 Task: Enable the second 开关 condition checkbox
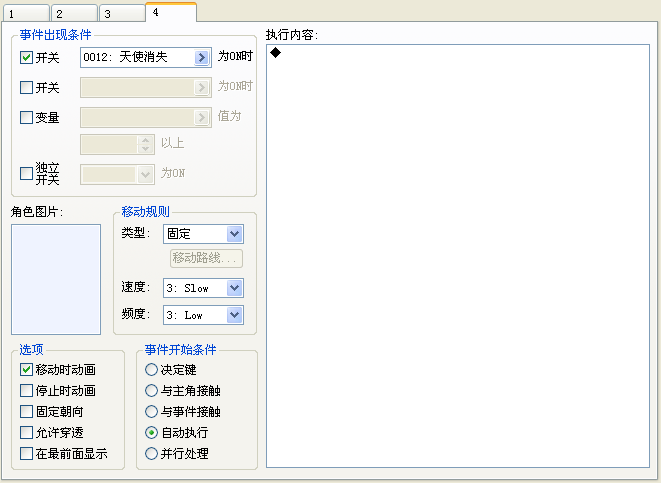pyautogui.click(x=26, y=87)
